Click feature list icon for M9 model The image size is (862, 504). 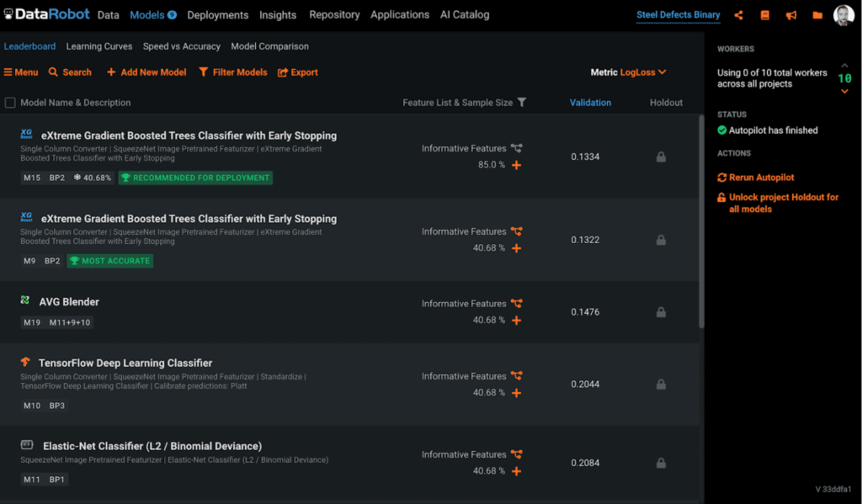pyautogui.click(x=516, y=231)
